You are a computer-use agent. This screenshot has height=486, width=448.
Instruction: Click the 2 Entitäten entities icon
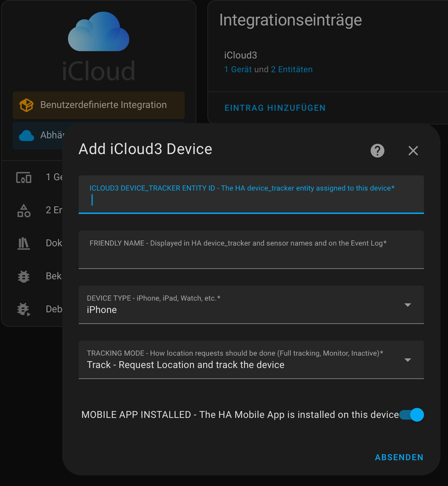pos(23,211)
